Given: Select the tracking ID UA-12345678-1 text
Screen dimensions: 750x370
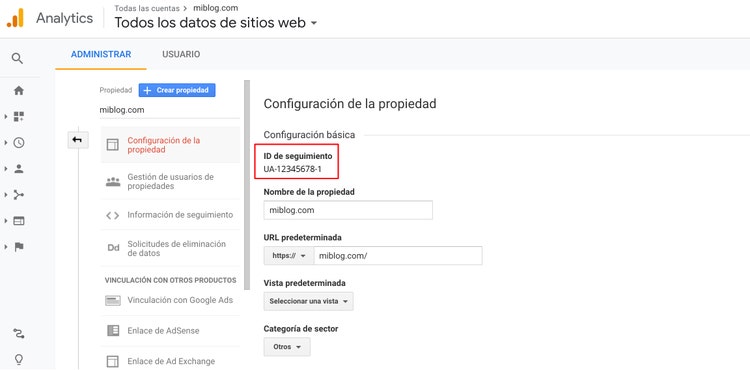Looking at the screenshot, I should (292, 169).
